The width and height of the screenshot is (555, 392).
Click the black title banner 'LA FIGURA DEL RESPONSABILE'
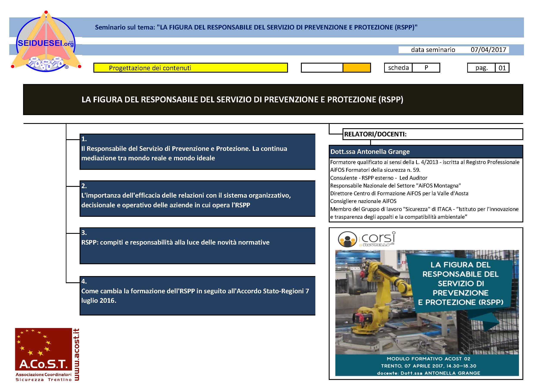(x=273, y=100)
